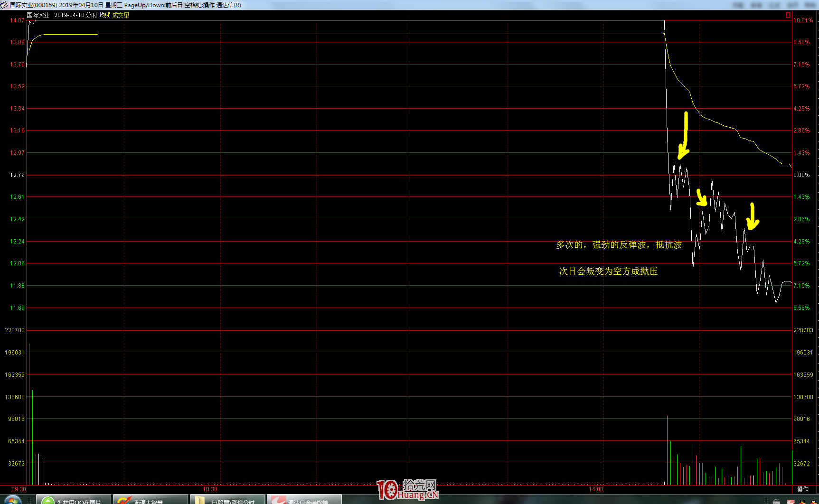Image resolution: width=819 pixels, height=504 pixels.
Task: Click the 海通大智慧 app icon in taskbar
Action: (125, 501)
